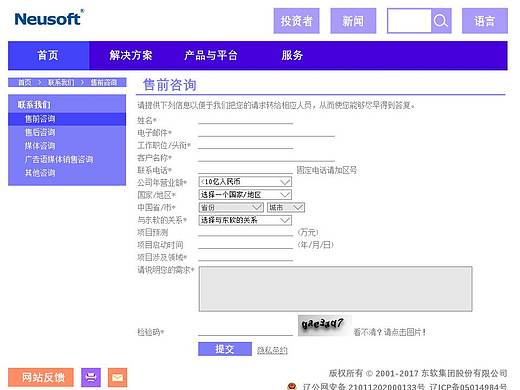The width and height of the screenshot is (520, 390).
Task: Click the 姓名 input field
Action: pyautogui.click(x=245, y=120)
